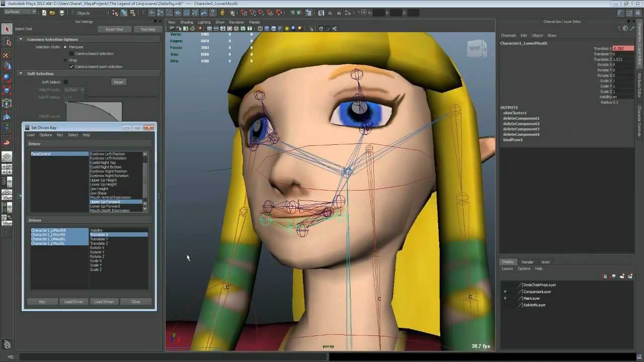
Task: Select the Drag selection style radio
Action: tap(65, 60)
